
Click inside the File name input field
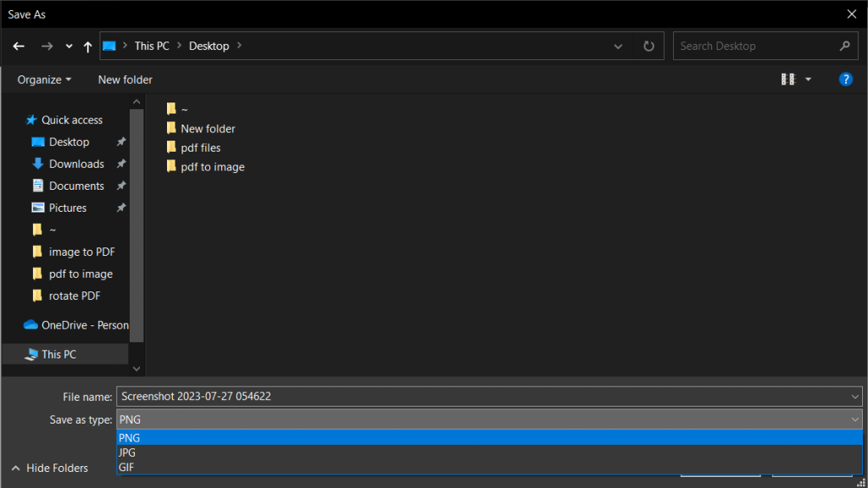click(424, 396)
